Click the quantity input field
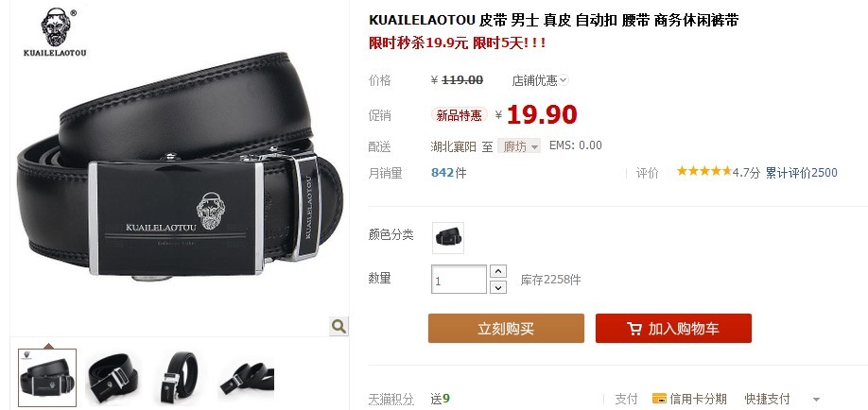Screen dimensions: 868x410 [459, 280]
